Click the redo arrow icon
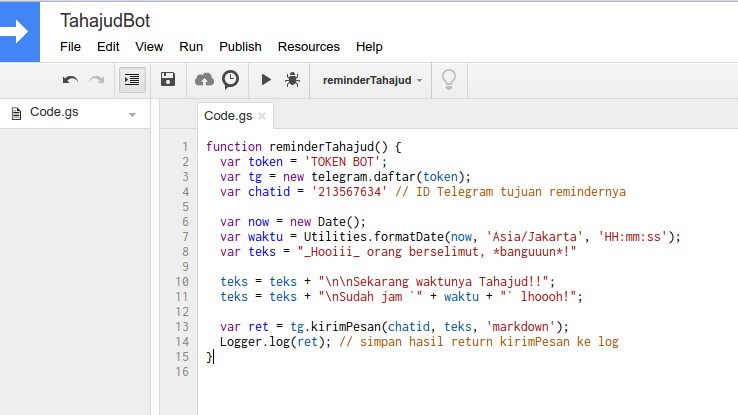Viewport: 738px width, 415px height. pyautogui.click(x=97, y=79)
